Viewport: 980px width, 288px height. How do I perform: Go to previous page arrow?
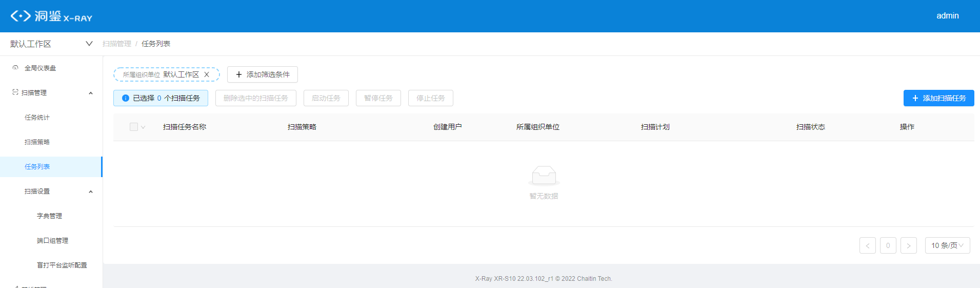(x=867, y=245)
